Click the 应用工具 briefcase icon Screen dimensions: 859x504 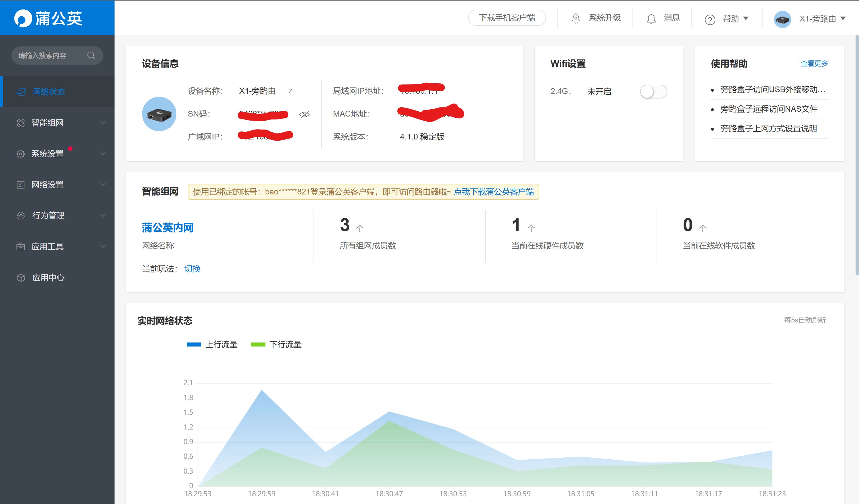click(21, 247)
